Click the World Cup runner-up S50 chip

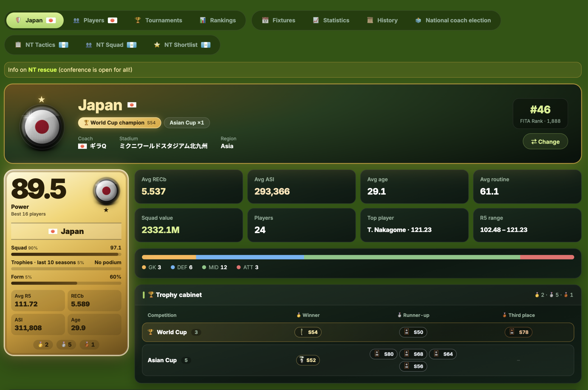click(413, 332)
